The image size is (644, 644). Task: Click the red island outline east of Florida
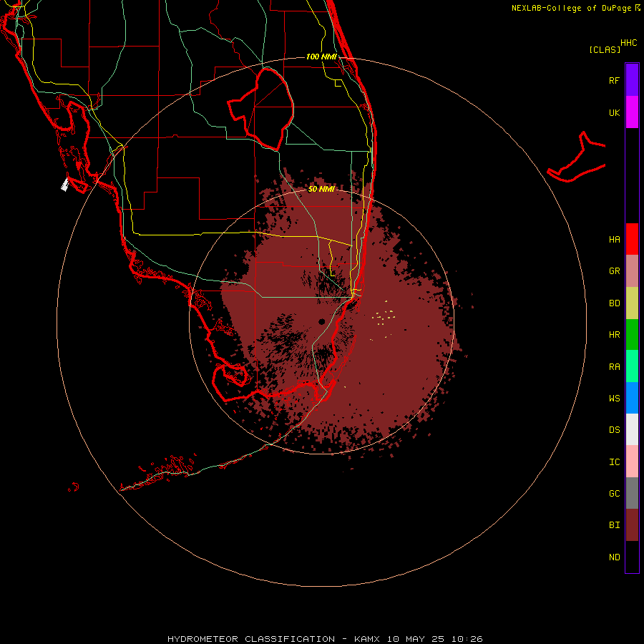coord(576,158)
